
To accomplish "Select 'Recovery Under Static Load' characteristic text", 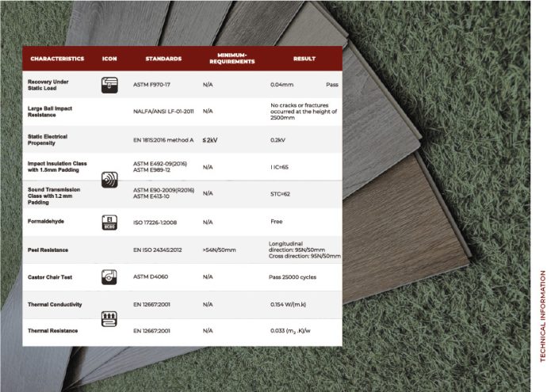I will (48, 85).
